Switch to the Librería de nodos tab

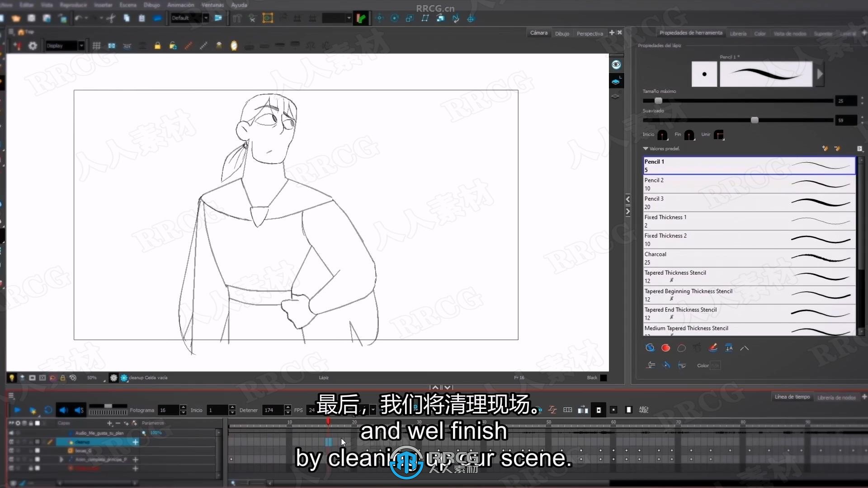pyautogui.click(x=836, y=398)
